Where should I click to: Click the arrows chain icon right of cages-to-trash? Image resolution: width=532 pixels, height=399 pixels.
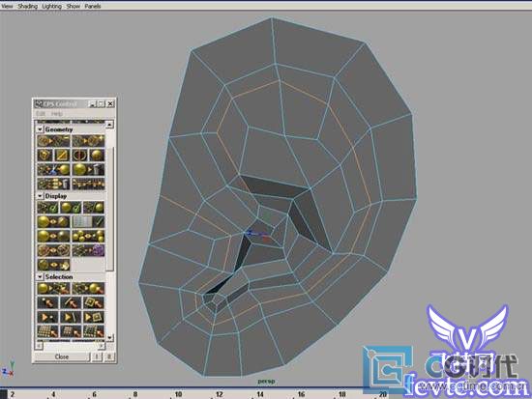(x=88, y=184)
